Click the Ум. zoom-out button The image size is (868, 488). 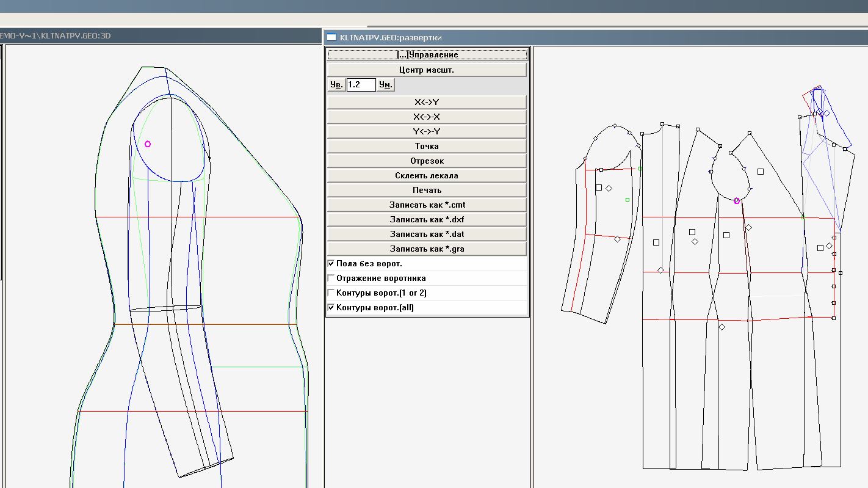click(x=385, y=85)
